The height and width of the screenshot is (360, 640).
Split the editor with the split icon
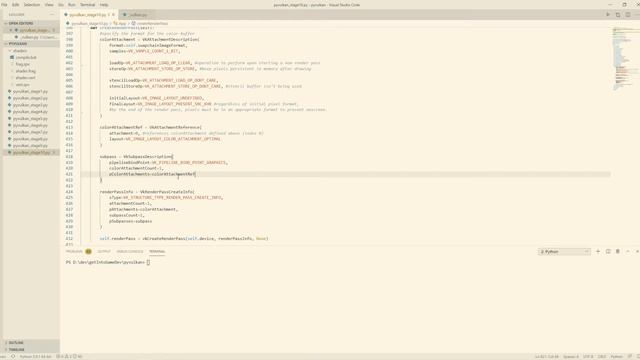pyautogui.click(x=628, y=15)
